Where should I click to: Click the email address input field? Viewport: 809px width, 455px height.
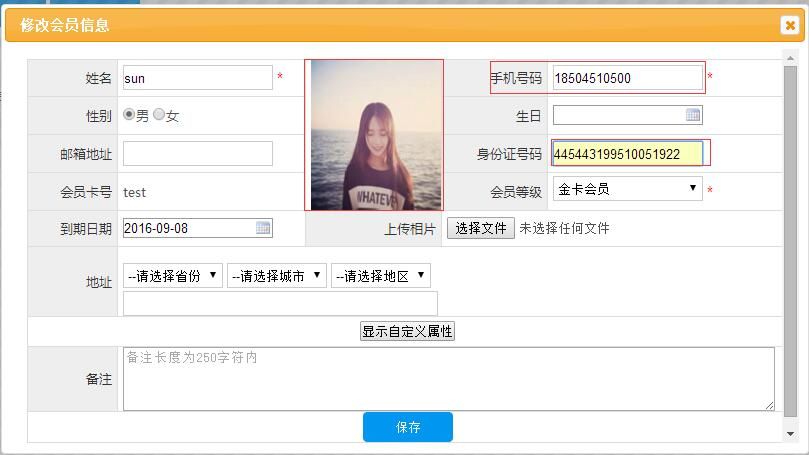[x=197, y=153]
